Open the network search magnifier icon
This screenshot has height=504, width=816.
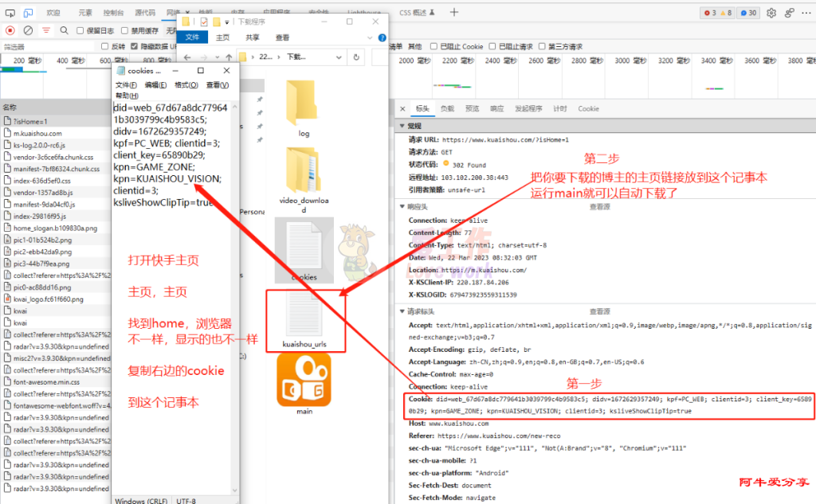64,31
